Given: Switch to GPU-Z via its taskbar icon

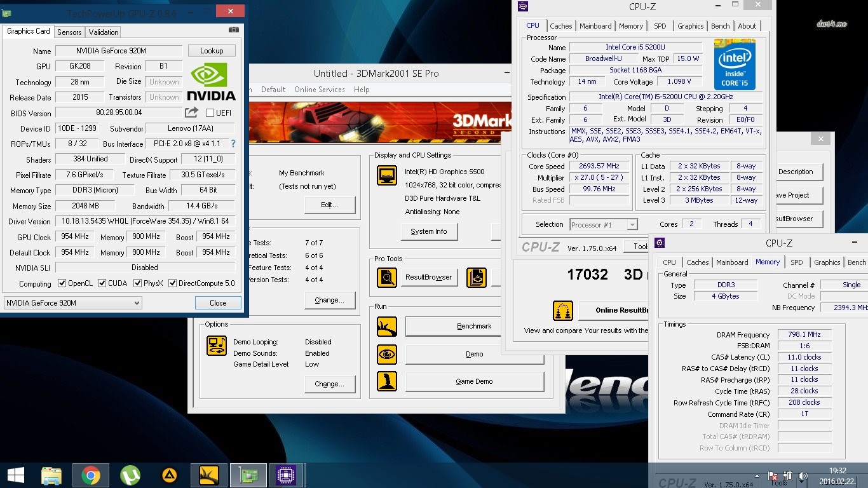Looking at the screenshot, I should point(248,475).
